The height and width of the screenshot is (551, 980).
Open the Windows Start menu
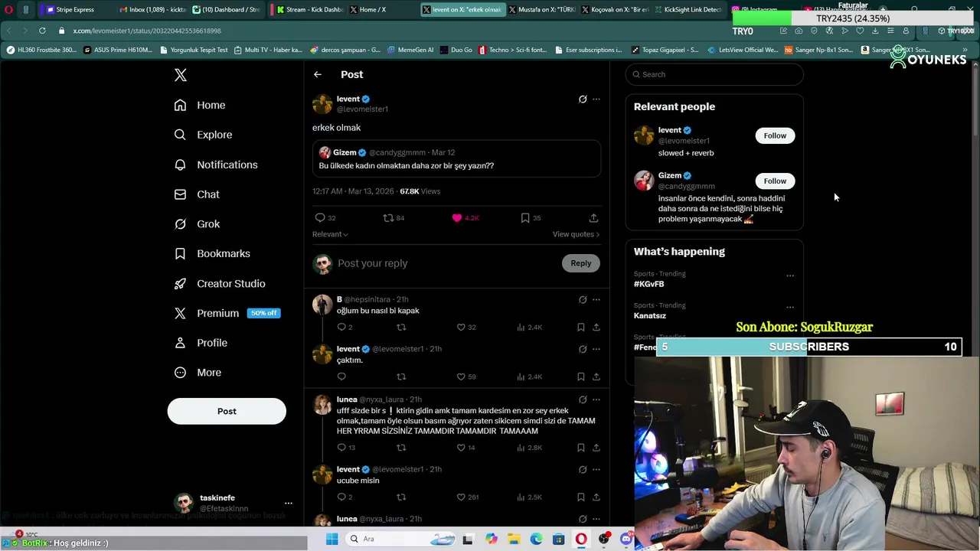click(x=332, y=539)
